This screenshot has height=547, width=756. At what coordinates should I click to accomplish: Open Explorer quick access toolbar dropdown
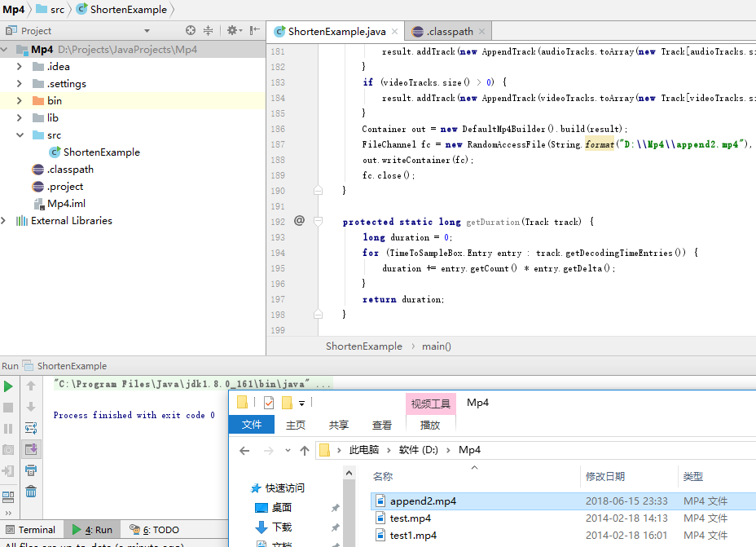[301, 403]
